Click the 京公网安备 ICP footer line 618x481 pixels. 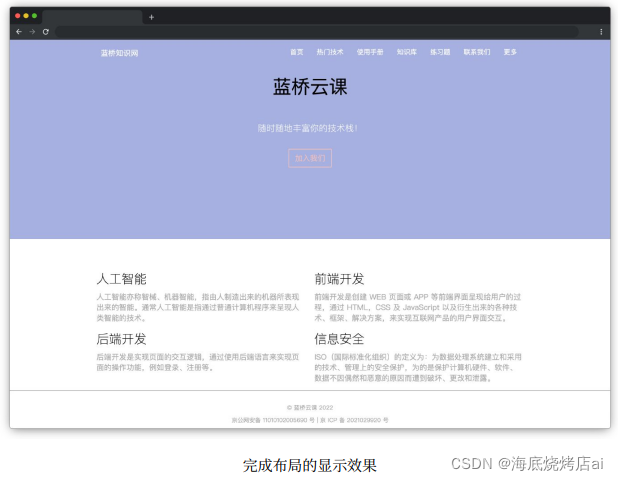click(x=310, y=420)
